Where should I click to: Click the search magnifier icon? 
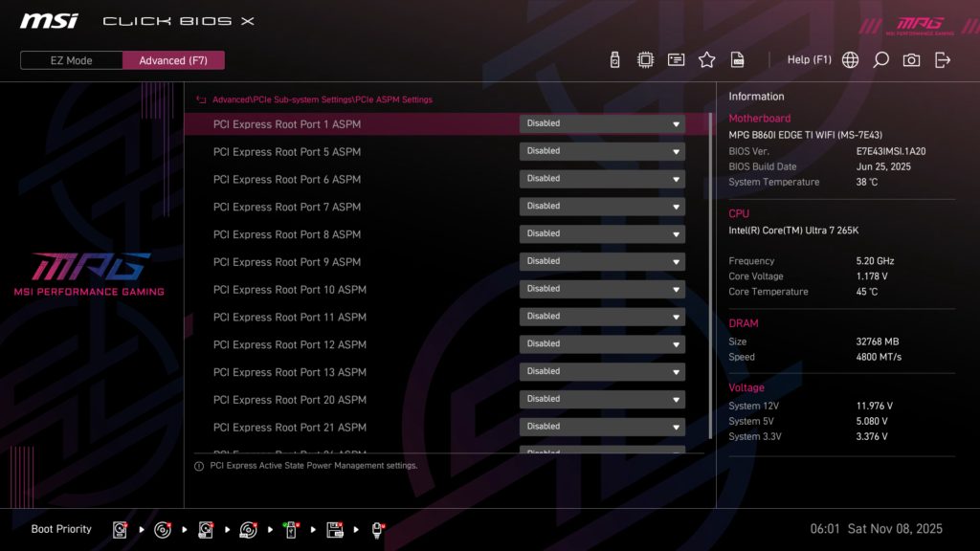pos(881,59)
